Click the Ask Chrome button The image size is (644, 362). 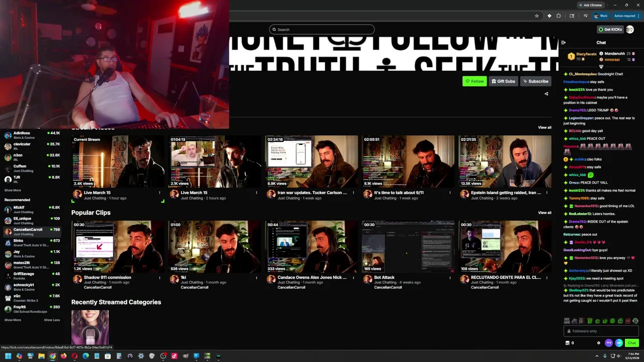point(590,5)
